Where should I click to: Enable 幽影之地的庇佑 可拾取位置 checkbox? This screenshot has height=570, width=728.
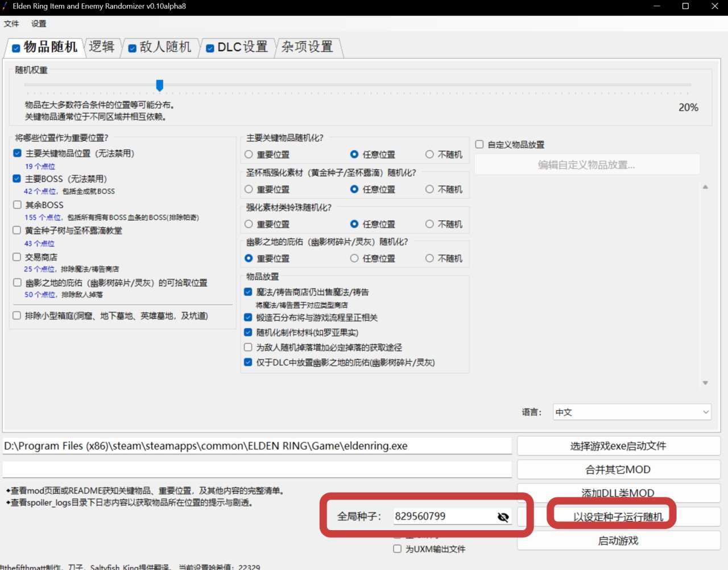17,283
